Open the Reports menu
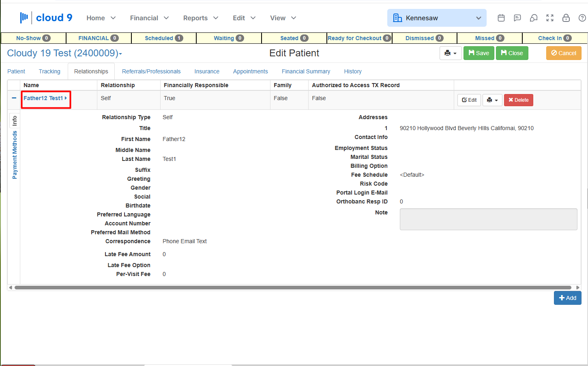 pyautogui.click(x=201, y=18)
